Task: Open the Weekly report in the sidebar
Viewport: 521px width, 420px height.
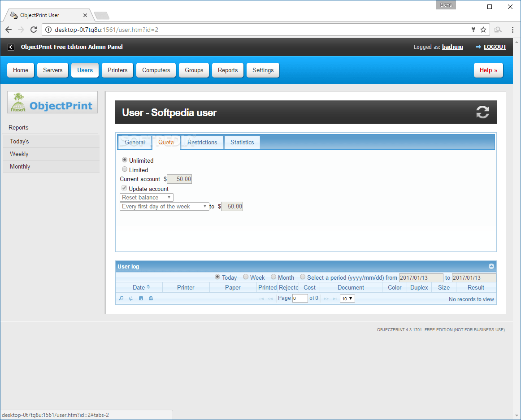Action: (51, 154)
